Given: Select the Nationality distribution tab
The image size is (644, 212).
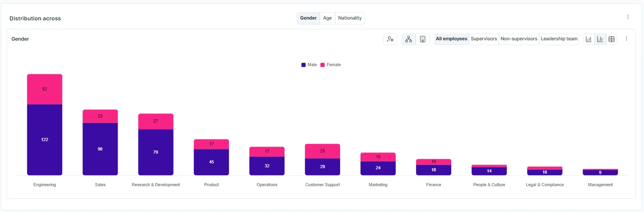Looking at the screenshot, I should click(x=350, y=18).
